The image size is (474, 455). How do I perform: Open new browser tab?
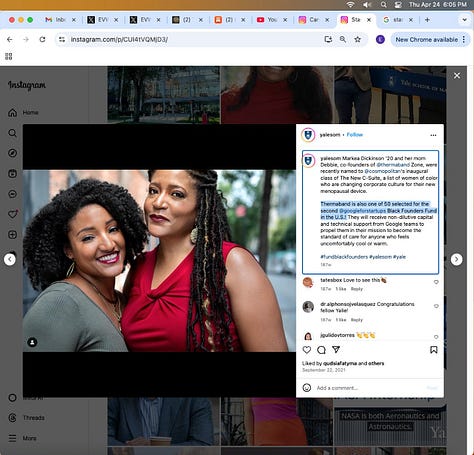click(x=427, y=20)
